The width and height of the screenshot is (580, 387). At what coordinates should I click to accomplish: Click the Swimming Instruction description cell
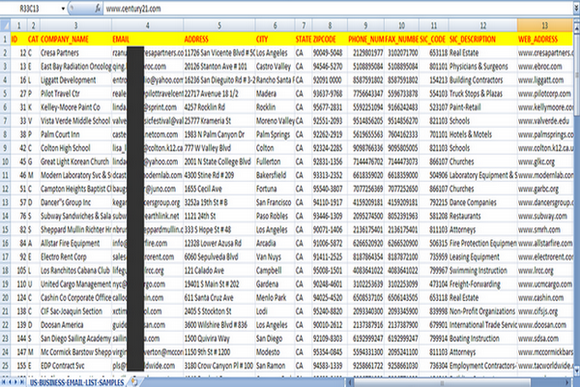pyautogui.click(x=483, y=270)
